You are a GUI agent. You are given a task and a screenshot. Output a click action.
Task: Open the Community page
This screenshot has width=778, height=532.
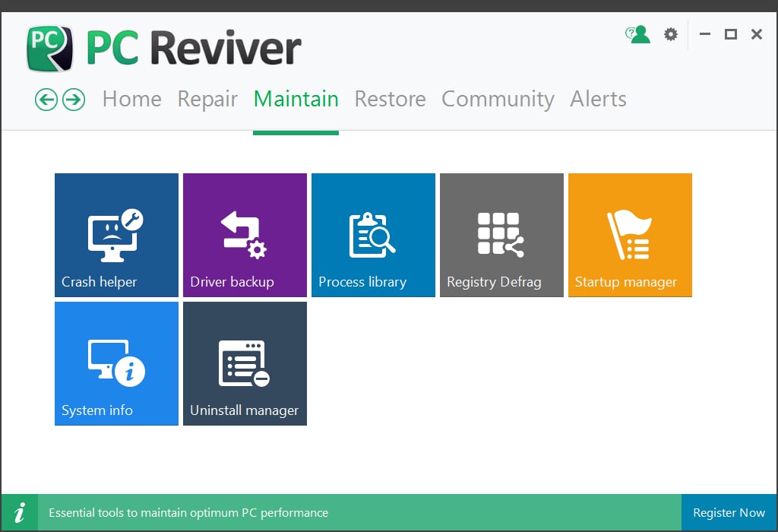498,99
